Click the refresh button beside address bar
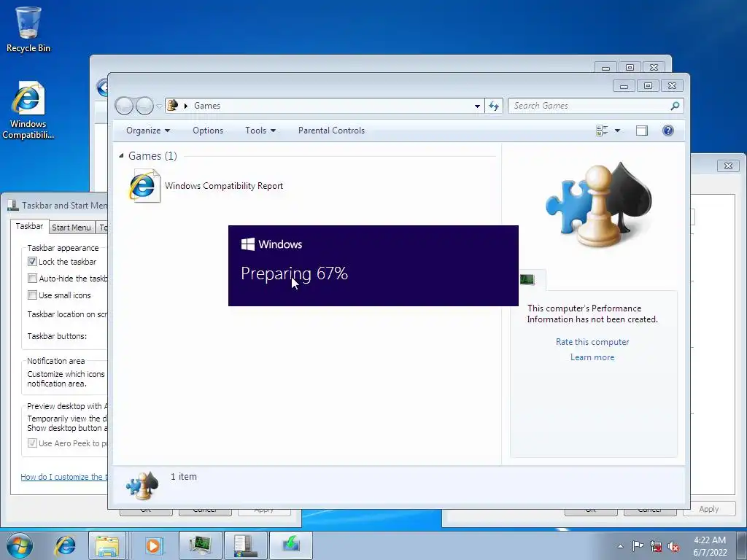 tap(494, 106)
